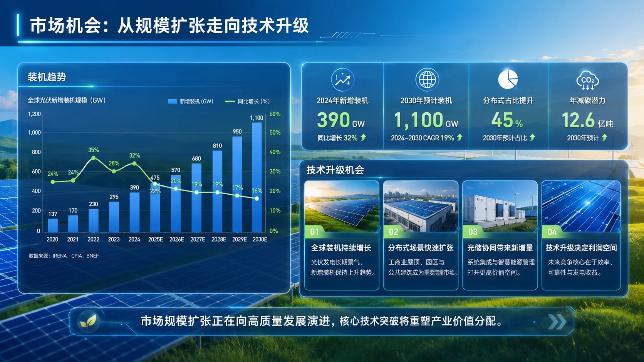The height and width of the screenshot is (362, 644).
Task: Click the card title 全球装机持续增长
Action: point(341,248)
